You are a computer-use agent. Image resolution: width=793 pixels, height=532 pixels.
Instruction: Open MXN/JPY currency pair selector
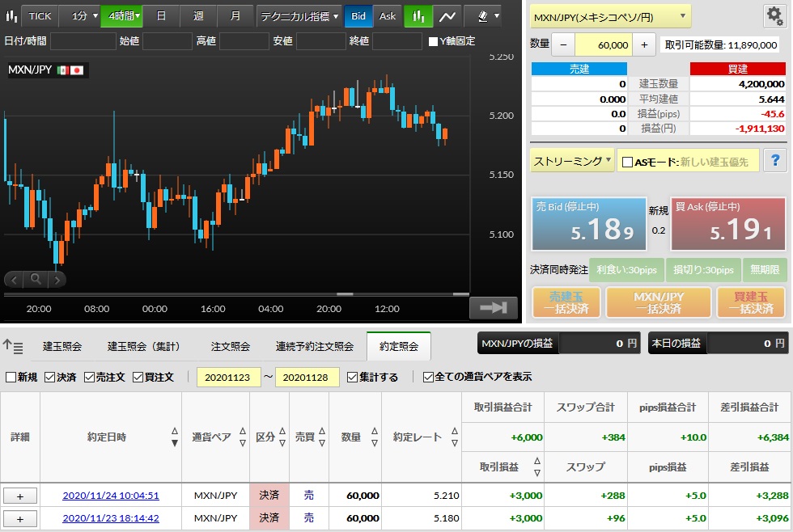(x=610, y=17)
